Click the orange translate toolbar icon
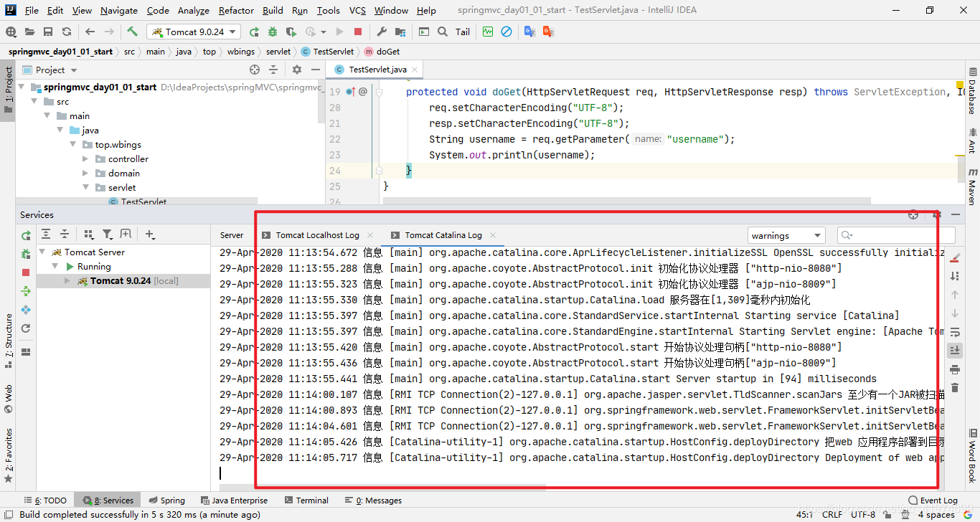 click(x=549, y=32)
